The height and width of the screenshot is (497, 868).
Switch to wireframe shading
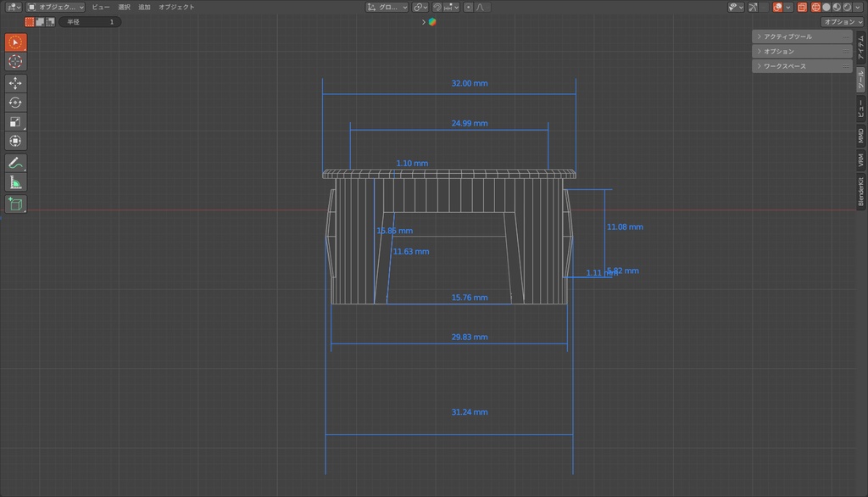coord(816,7)
